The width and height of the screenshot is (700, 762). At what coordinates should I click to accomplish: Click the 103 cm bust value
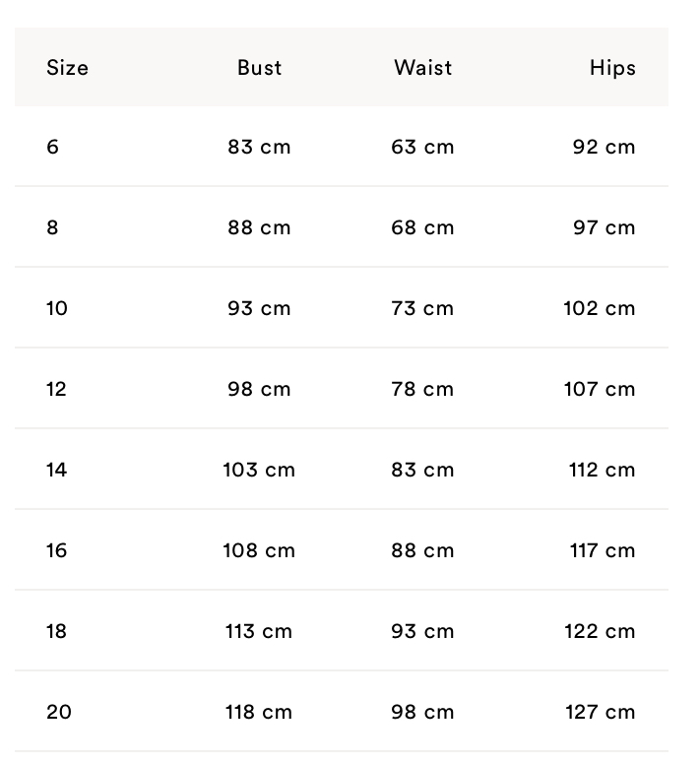[x=259, y=471]
